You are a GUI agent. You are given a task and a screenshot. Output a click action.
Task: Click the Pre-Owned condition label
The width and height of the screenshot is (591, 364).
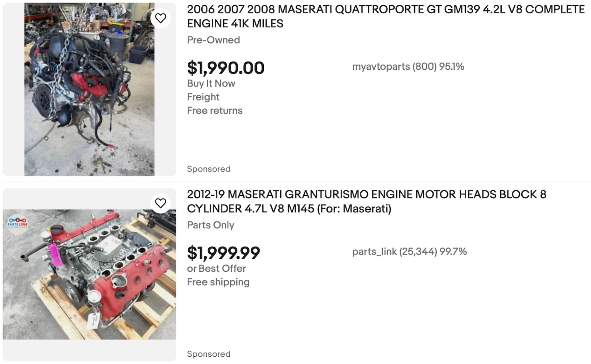(x=213, y=40)
